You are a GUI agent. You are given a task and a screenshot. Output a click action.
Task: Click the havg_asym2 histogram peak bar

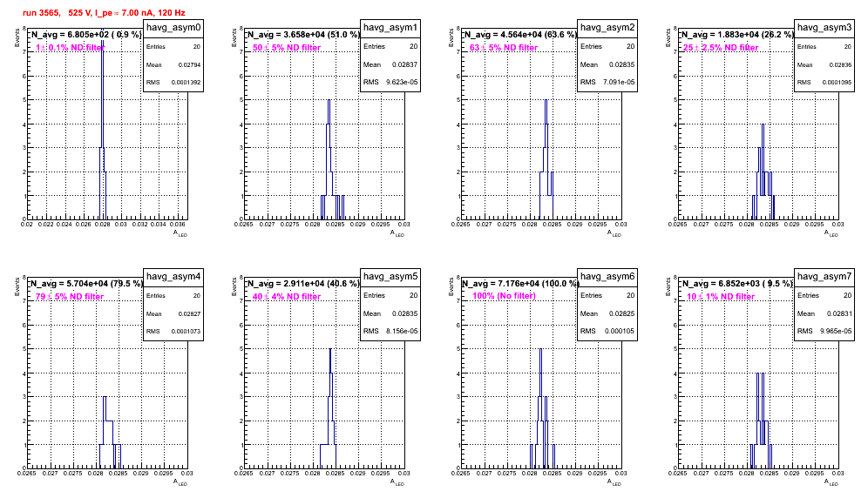click(x=546, y=159)
